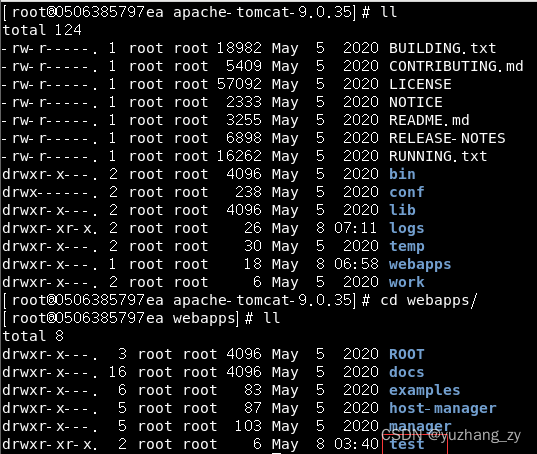
Task: Select the BUILDING.txt file name
Action: [x=442, y=48]
